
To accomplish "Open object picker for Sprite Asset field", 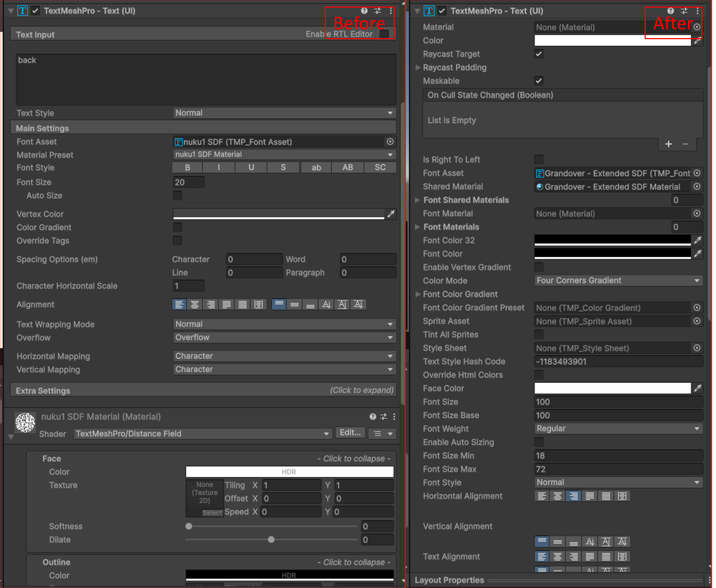I will coord(697,321).
